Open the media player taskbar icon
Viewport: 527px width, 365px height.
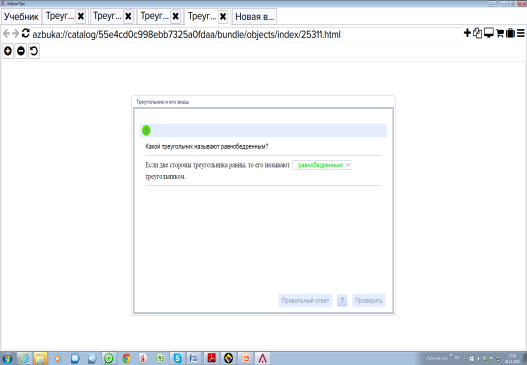(58, 359)
